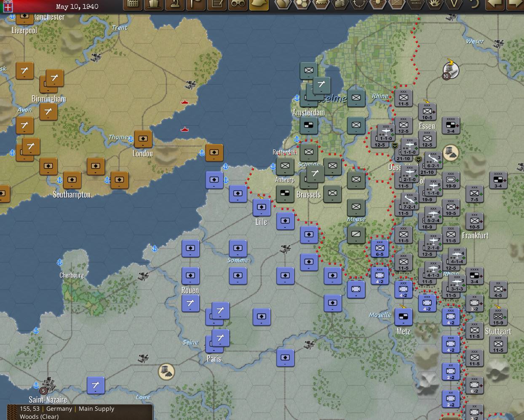Click the undo curved arrow

tap(474, 4)
